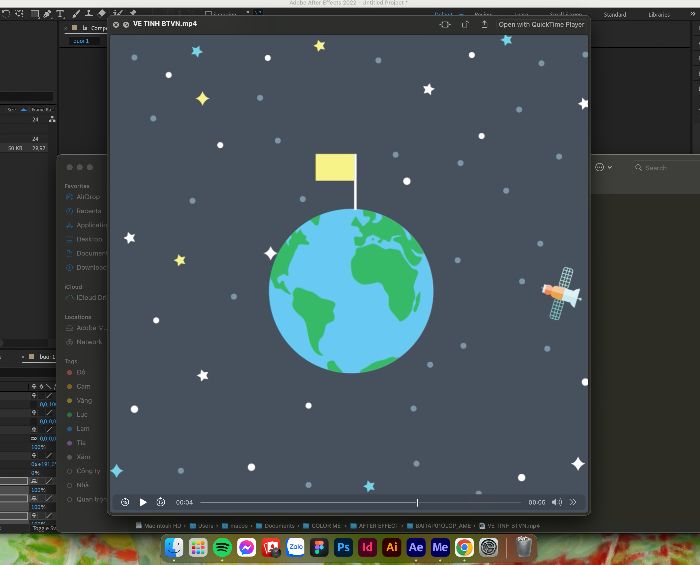Viewport: 700px width, 565px height.
Task: Open Illustrator from the Dock
Action: click(392, 547)
